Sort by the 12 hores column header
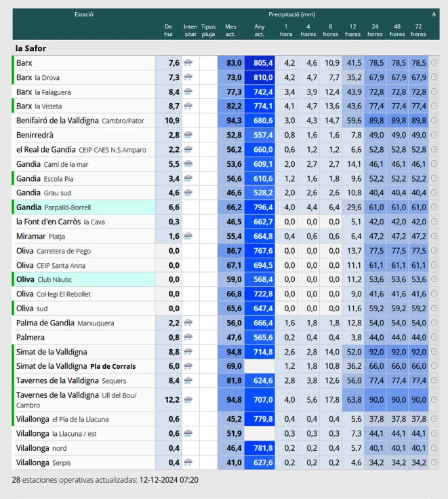Screen dimensions: 448x499 (x=353, y=31)
